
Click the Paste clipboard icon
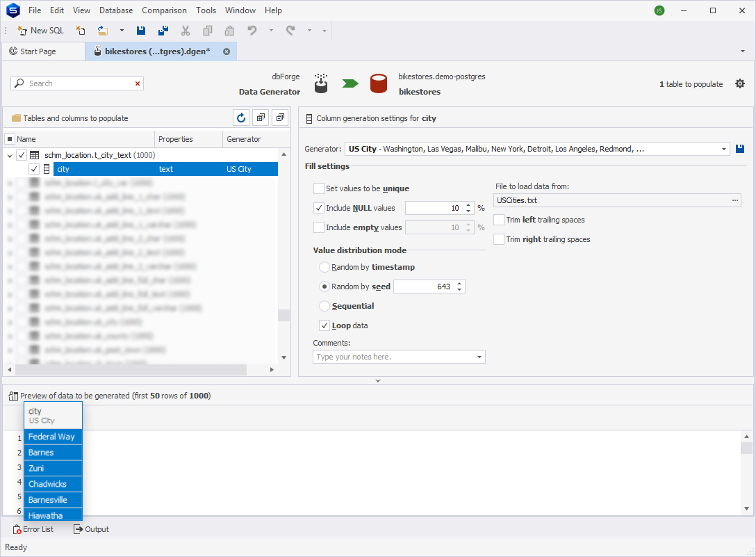pos(229,31)
